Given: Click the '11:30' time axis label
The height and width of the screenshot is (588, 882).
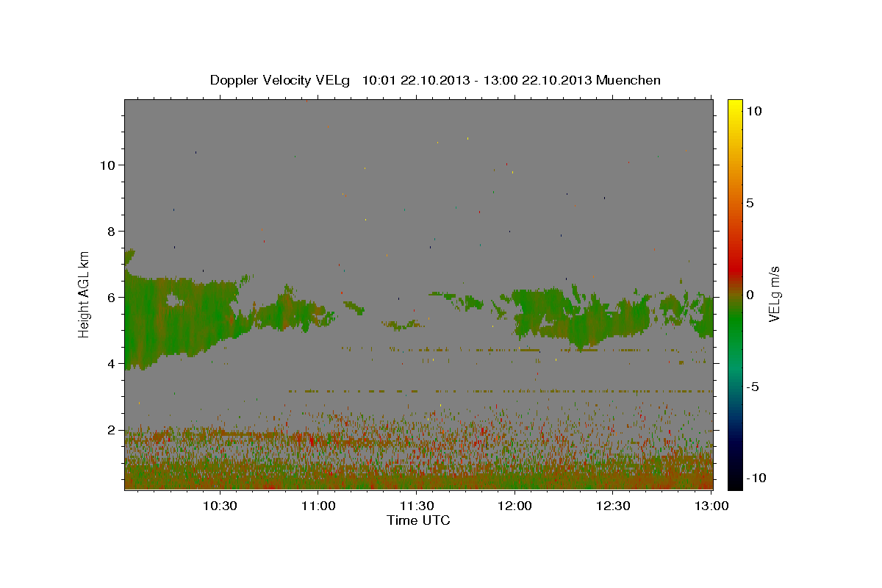Looking at the screenshot, I should coord(417,506).
